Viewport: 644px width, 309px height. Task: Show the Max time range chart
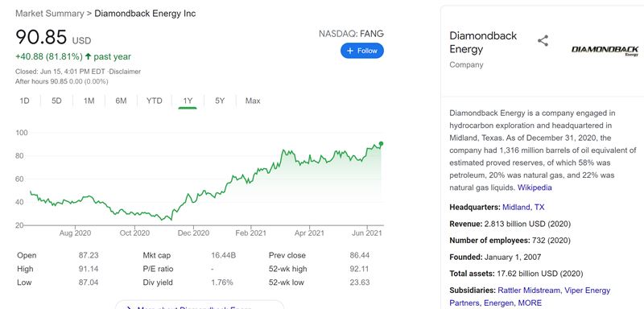[253, 101]
